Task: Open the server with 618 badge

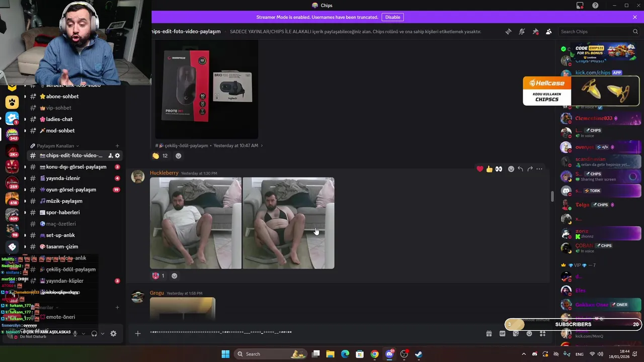Action: [x=12, y=199]
